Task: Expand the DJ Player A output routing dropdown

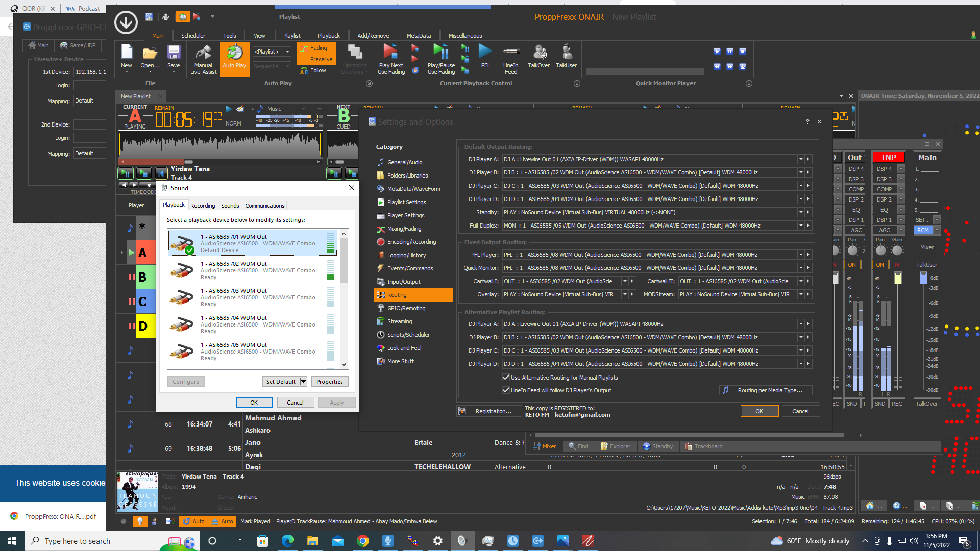Action: coord(801,159)
